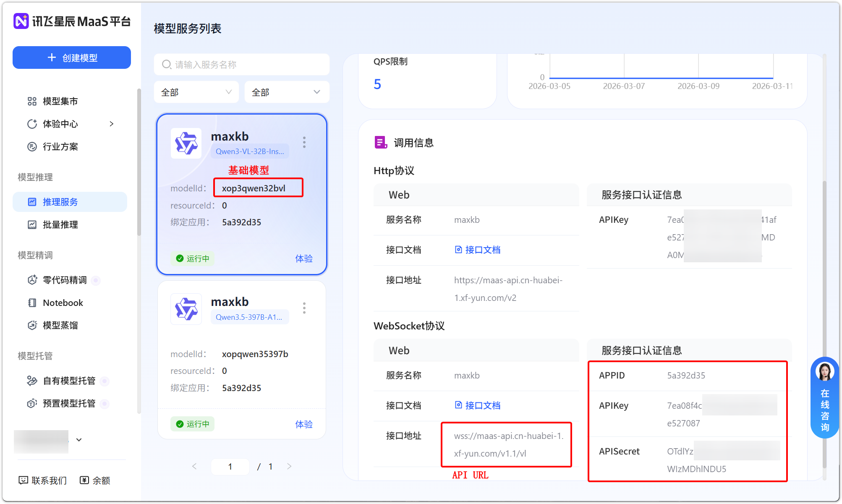Screen dimensions: 842x504
Task: Select the 模型集市 sidebar icon
Action: coord(32,101)
